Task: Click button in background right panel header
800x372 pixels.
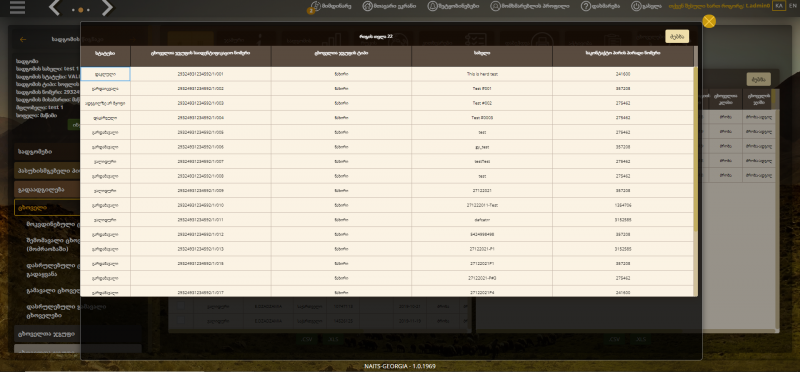Action: click(x=758, y=79)
